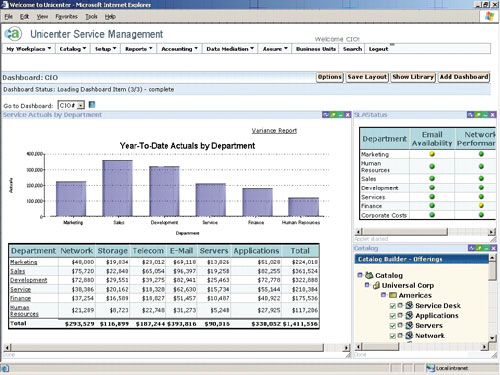The width and height of the screenshot is (500, 375).
Task: Collapse the Universal Corp tree node
Action: point(367,285)
